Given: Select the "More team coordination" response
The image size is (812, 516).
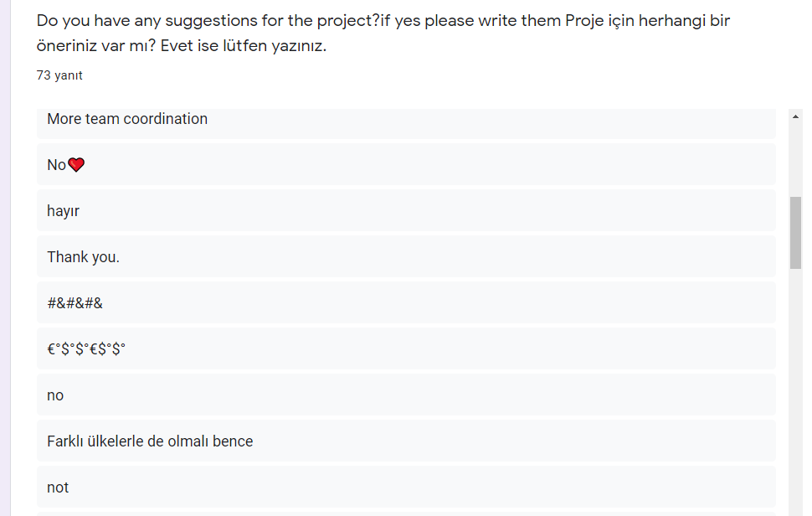Looking at the screenshot, I should 127,119.
